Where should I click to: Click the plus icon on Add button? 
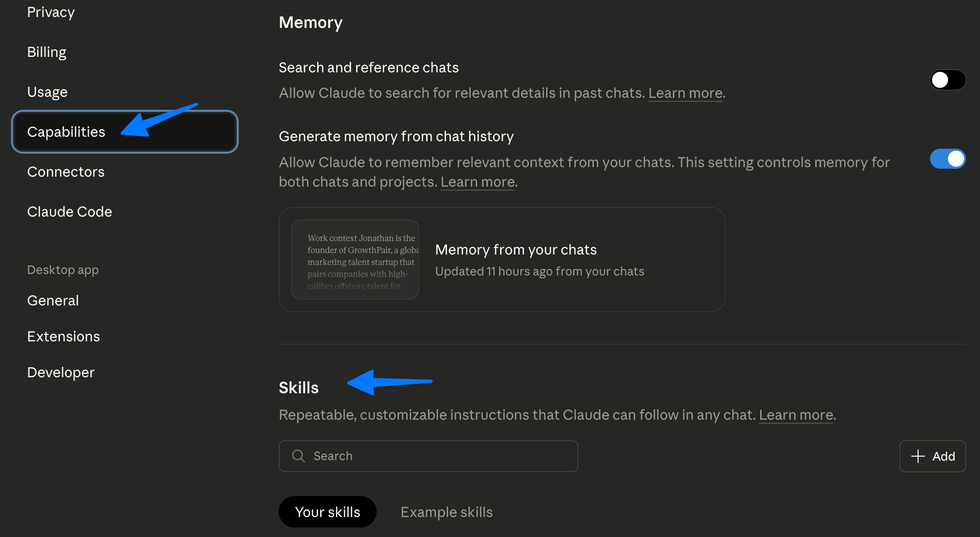[x=918, y=456]
